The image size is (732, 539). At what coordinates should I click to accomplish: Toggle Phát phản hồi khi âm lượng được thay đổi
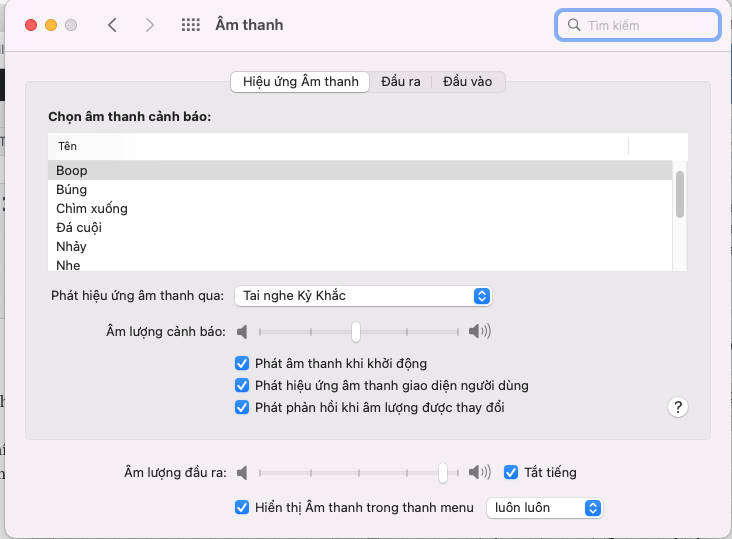pos(242,407)
